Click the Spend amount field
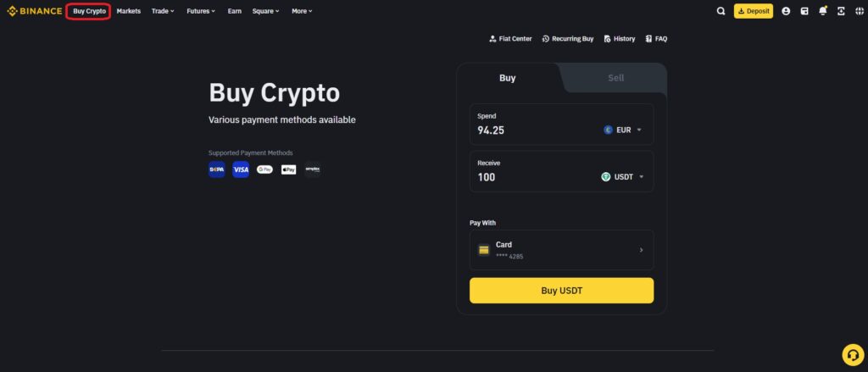This screenshot has height=372, width=868. 561,125
